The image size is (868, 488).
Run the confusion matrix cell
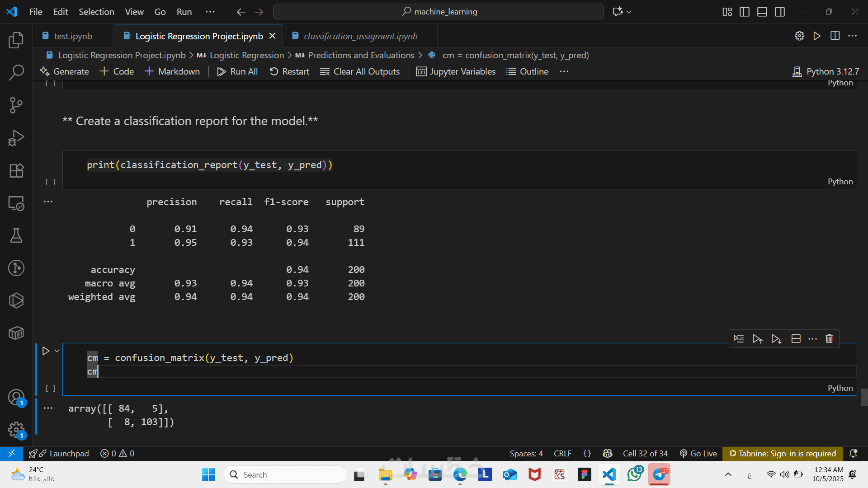click(46, 351)
